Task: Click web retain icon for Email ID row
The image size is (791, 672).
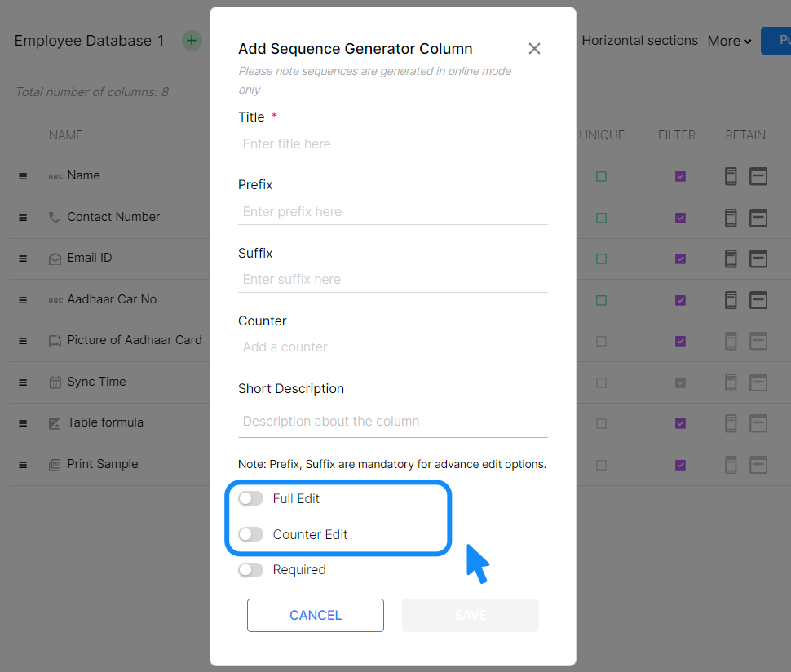Action: [x=758, y=259]
